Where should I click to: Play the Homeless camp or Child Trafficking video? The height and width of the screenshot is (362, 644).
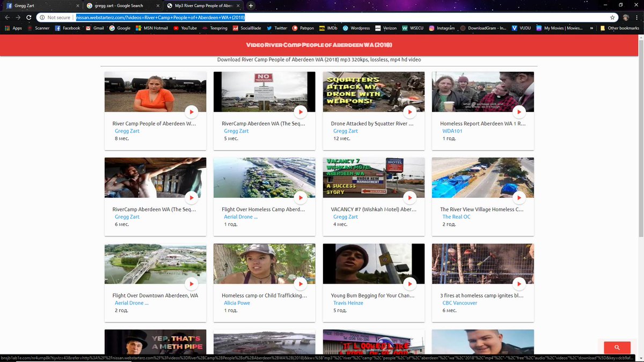pyautogui.click(x=301, y=283)
